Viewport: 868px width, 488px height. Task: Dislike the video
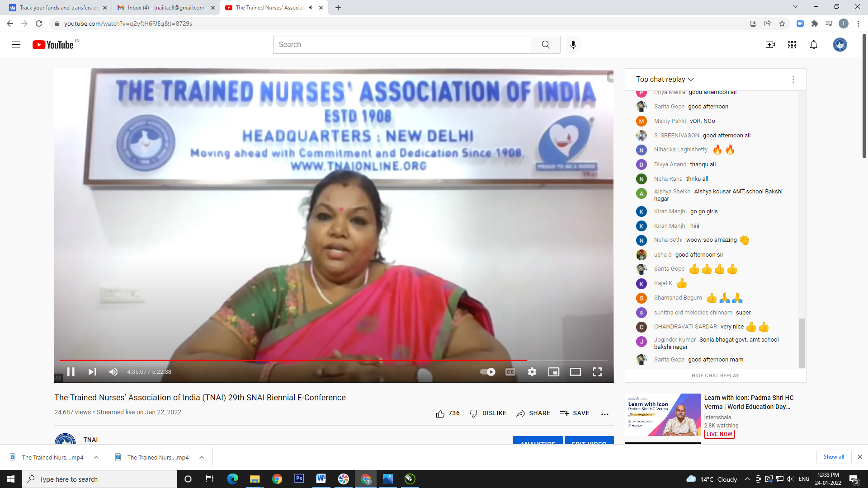[x=488, y=413]
